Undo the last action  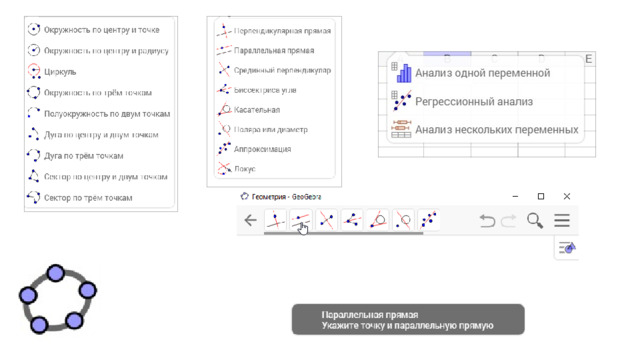click(x=487, y=221)
